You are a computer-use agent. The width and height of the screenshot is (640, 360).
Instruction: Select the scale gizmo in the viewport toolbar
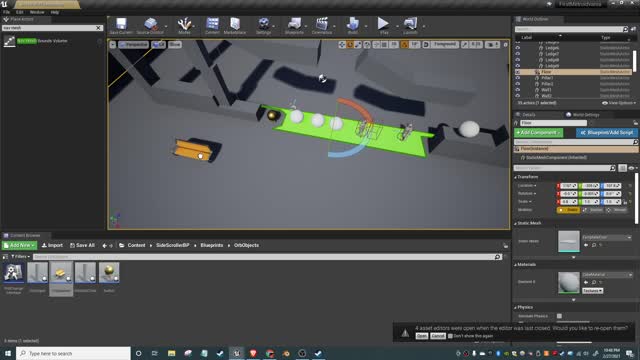pos(358,44)
